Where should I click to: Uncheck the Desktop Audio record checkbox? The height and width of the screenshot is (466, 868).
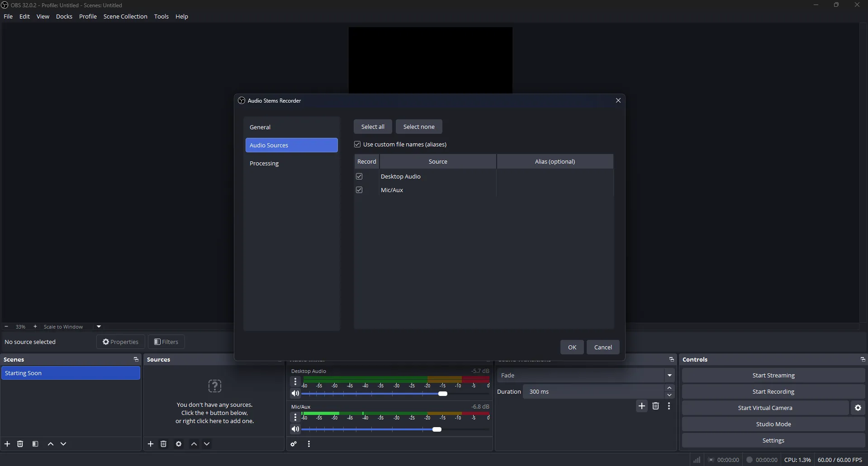click(x=359, y=176)
